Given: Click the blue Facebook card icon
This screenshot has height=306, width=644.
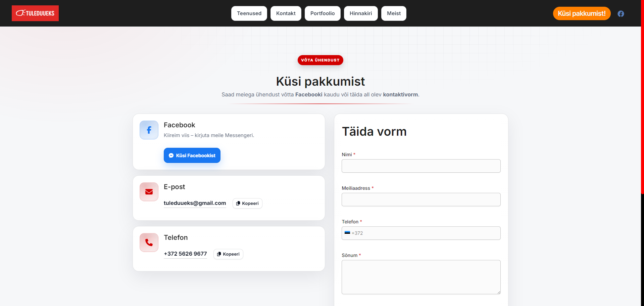Looking at the screenshot, I should click(x=149, y=130).
